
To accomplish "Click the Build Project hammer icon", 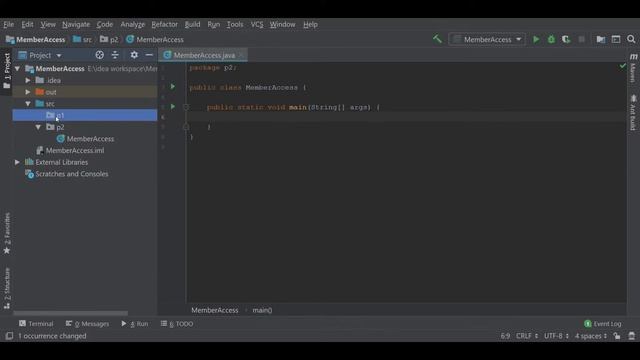I will [x=437, y=39].
